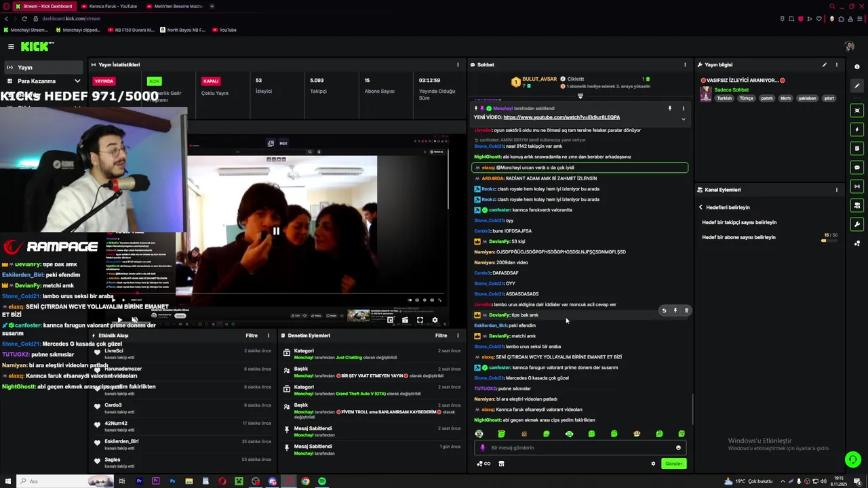Screen dimensions: 868x488
Task: Unpin the pinned message with the pin icon
Action: coord(670,108)
